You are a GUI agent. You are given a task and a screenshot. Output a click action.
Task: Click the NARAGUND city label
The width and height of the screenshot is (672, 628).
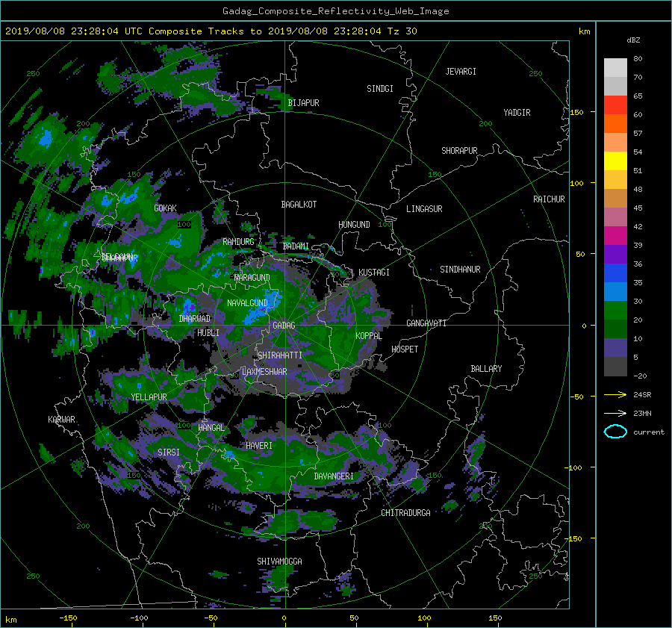[x=252, y=278]
